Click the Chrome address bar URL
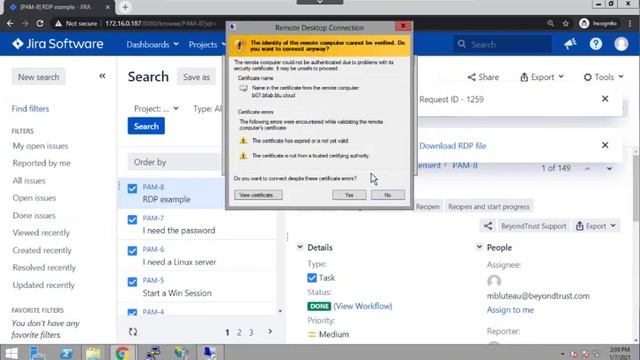The width and height of the screenshot is (640, 360). 160,23
